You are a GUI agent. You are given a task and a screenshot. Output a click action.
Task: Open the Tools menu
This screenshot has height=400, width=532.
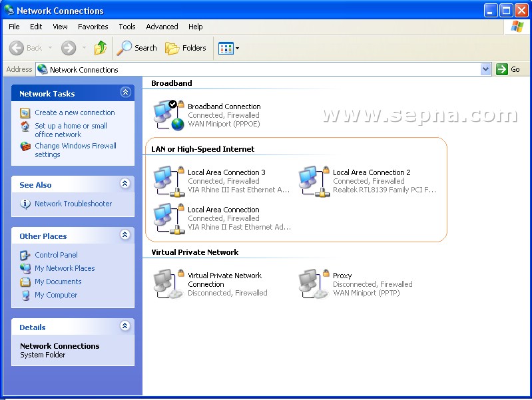click(127, 27)
